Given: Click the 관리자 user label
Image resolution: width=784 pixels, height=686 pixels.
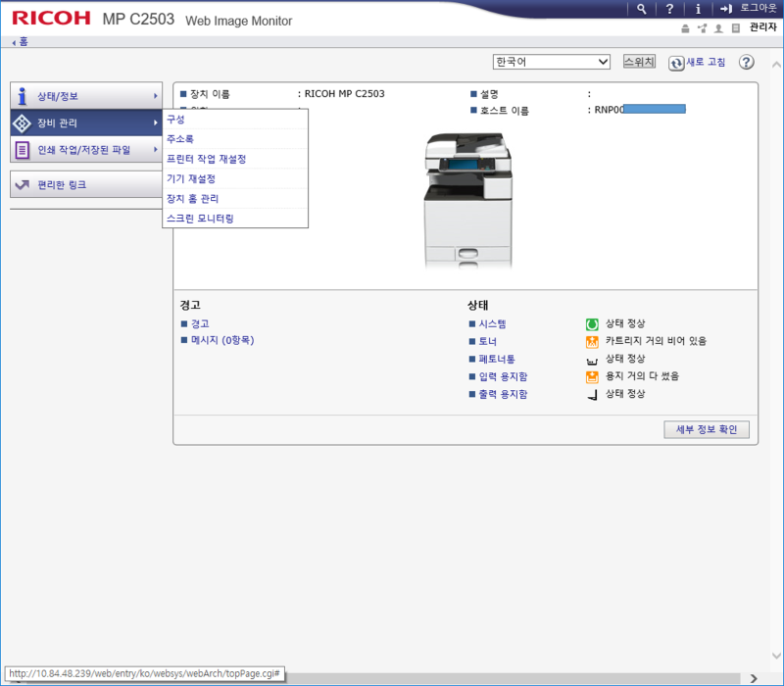Looking at the screenshot, I should 762,27.
